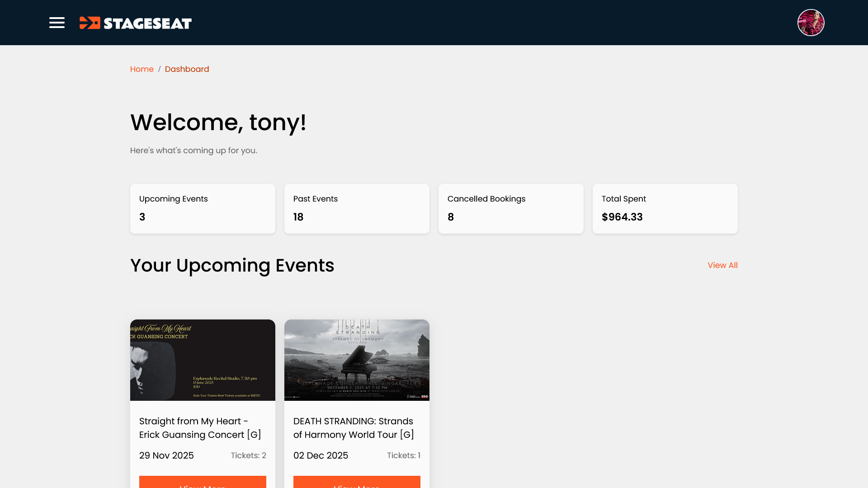The height and width of the screenshot is (488, 868).
Task: Click View More for DEATH STRANDING event
Action: (357, 483)
